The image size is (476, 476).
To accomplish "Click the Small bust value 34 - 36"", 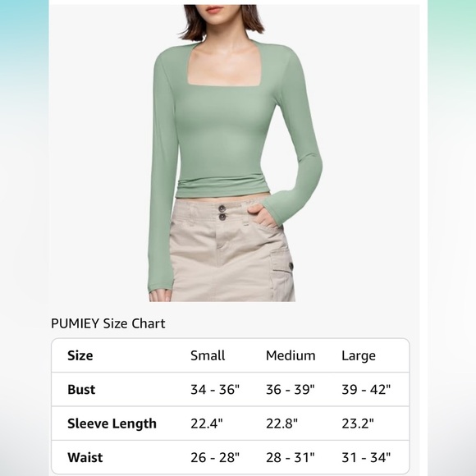I will (215, 390).
